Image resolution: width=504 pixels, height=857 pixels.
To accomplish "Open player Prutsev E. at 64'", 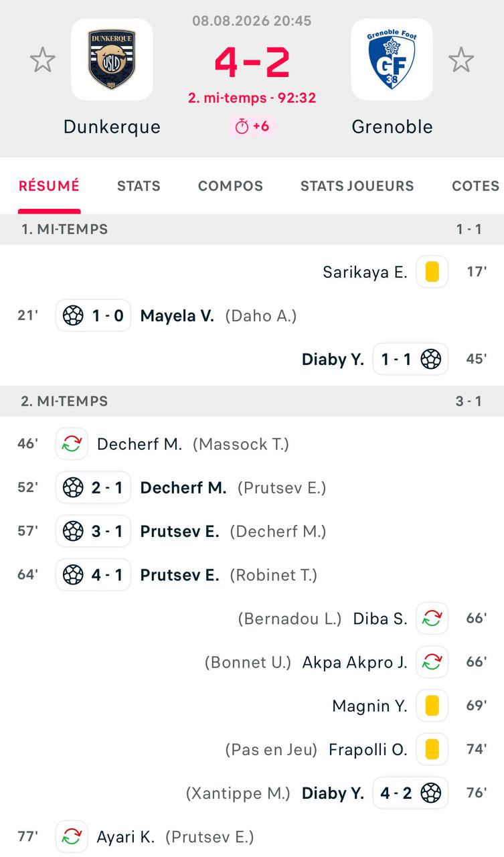I will (179, 575).
